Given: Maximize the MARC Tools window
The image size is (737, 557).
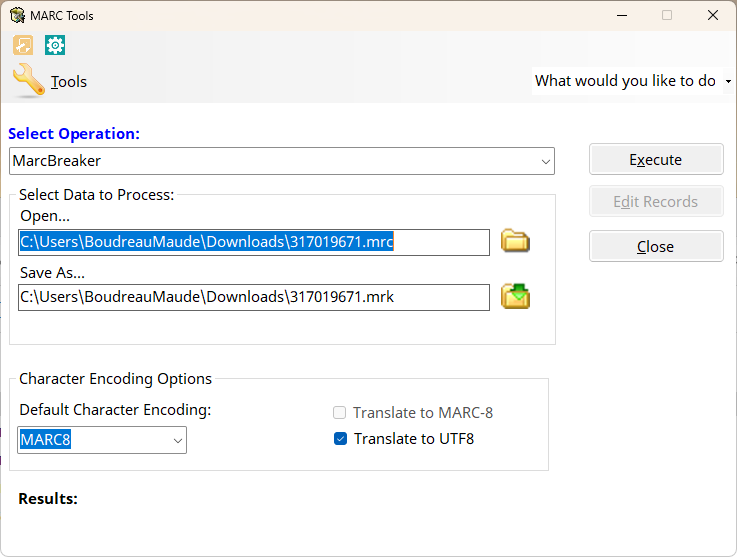Looking at the screenshot, I should coord(667,15).
